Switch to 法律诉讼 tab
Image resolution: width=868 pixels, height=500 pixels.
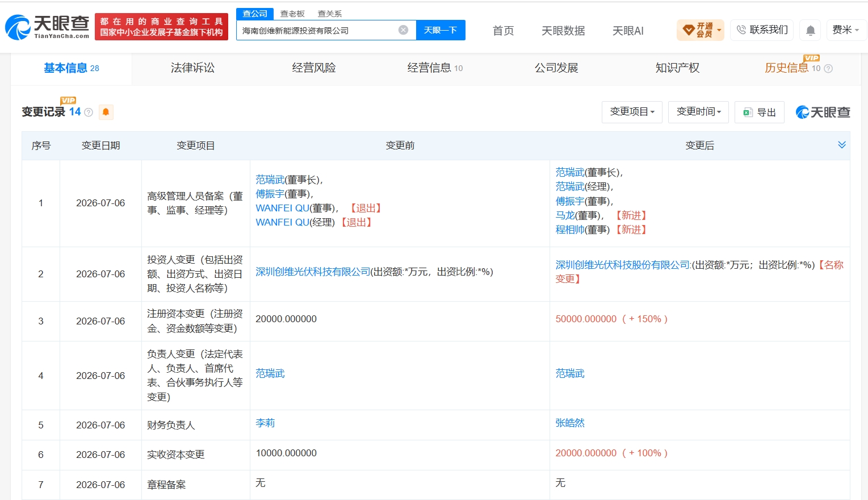192,68
